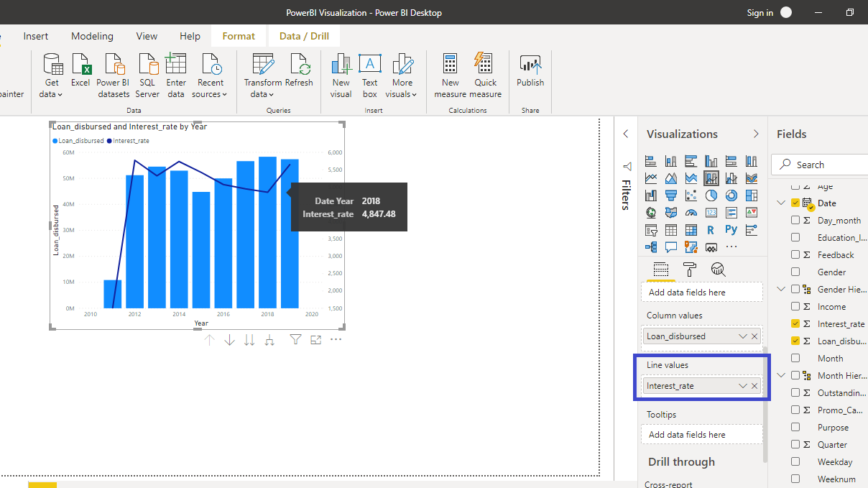Select the treemap visual
Viewport: 868px width, 488px height.
[x=752, y=195]
